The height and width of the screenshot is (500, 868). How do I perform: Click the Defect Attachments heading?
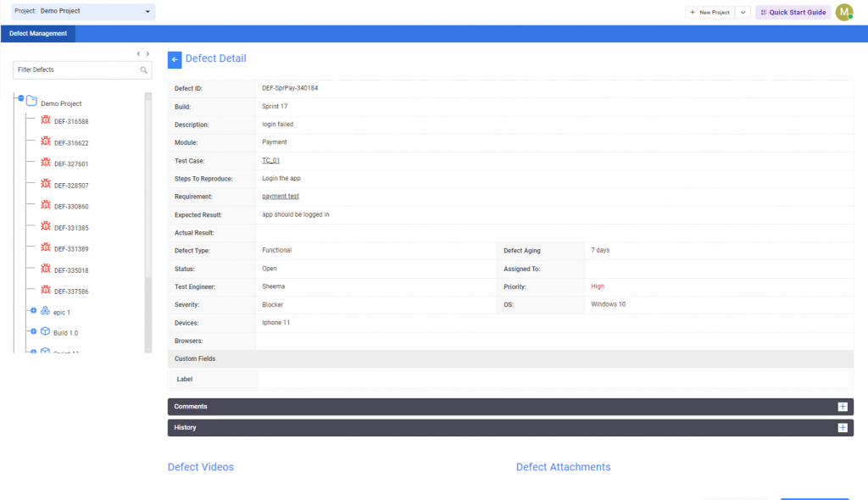point(563,467)
